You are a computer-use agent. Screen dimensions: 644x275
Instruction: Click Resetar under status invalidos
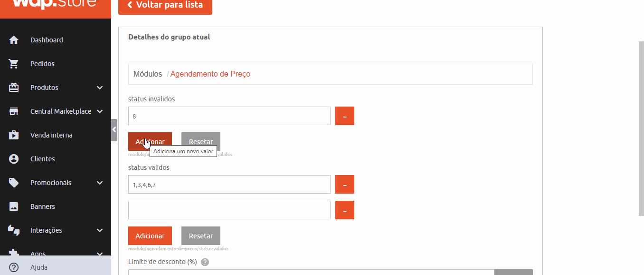tap(201, 141)
